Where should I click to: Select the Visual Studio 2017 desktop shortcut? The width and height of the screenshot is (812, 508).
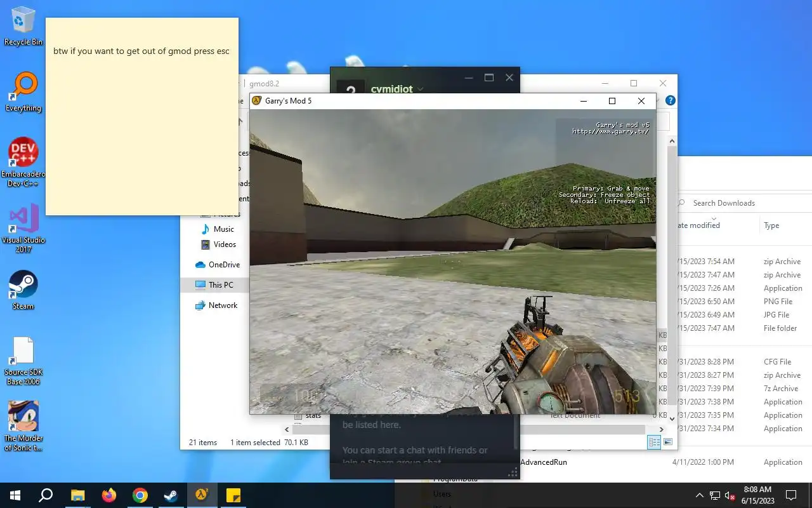click(23, 228)
